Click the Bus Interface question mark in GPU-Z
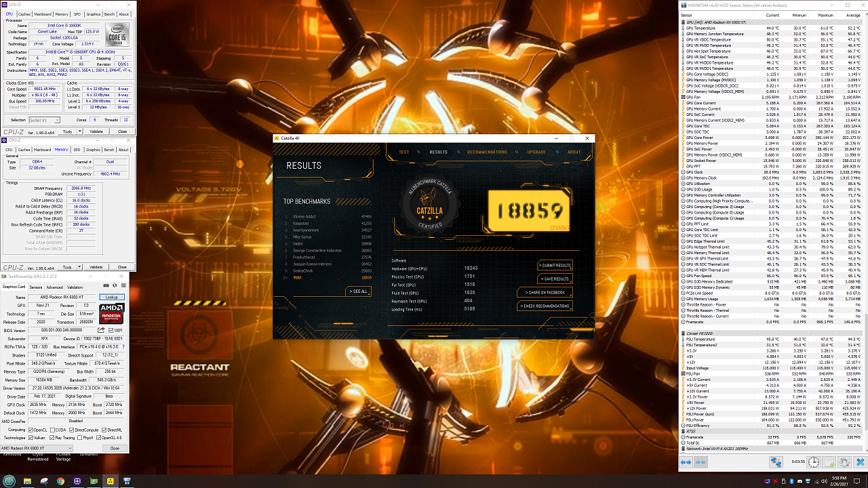The height and width of the screenshot is (488, 868). [x=123, y=346]
